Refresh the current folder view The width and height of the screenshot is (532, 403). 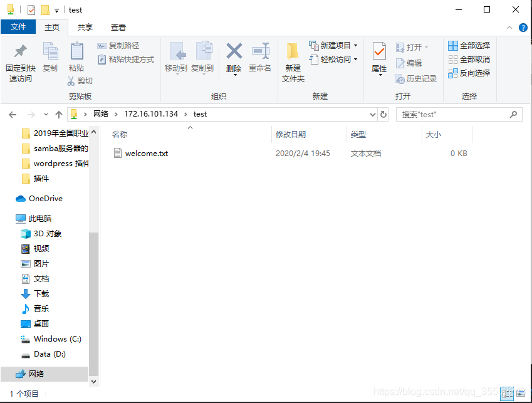click(383, 114)
